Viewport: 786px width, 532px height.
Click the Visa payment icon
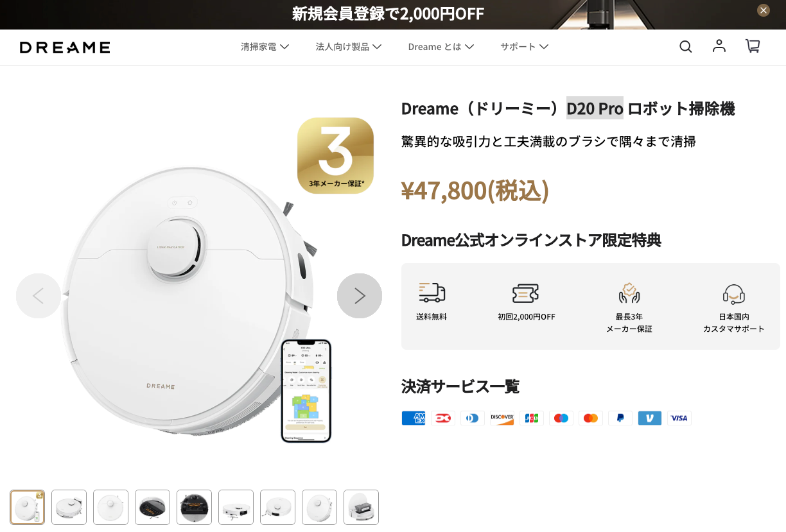679,418
